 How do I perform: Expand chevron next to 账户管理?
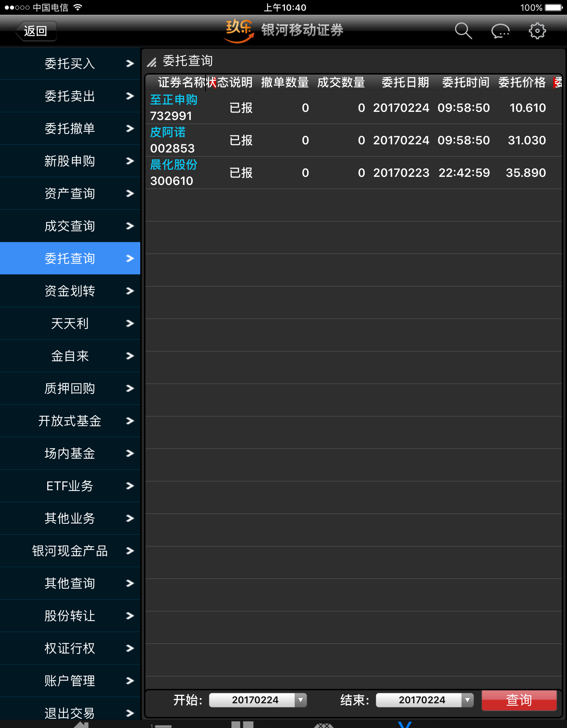[130, 681]
